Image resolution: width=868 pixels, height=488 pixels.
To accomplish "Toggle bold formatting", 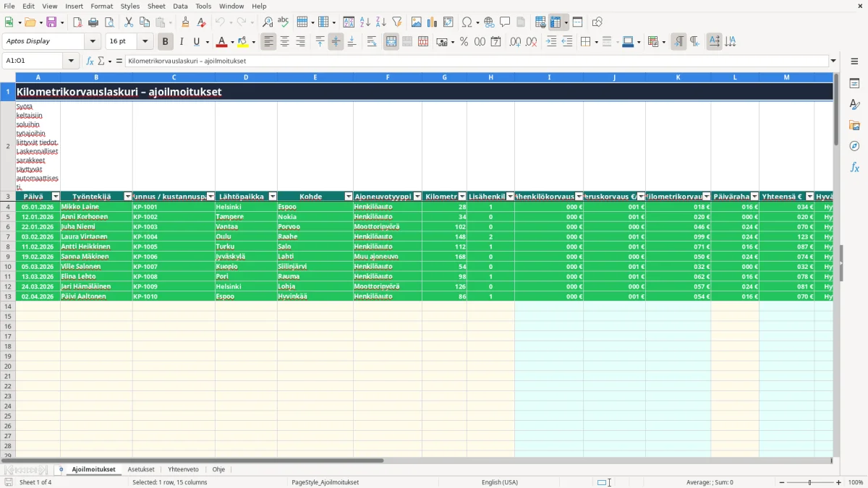I will (166, 42).
